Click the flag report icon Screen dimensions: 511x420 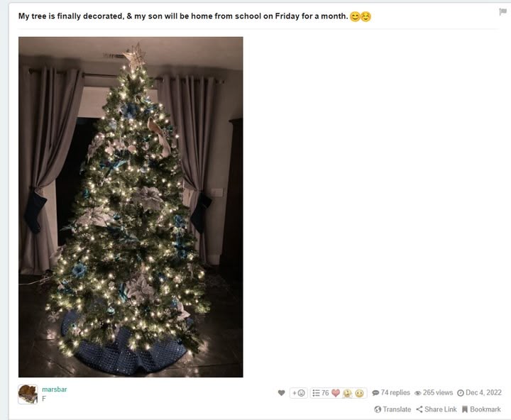502,12
